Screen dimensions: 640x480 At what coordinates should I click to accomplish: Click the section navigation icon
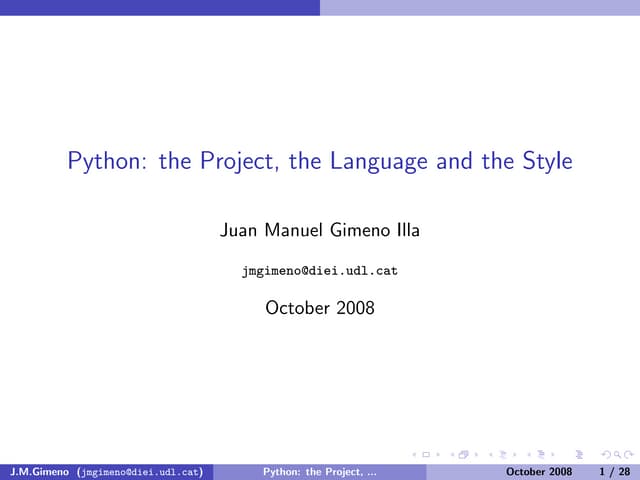coord(538,456)
